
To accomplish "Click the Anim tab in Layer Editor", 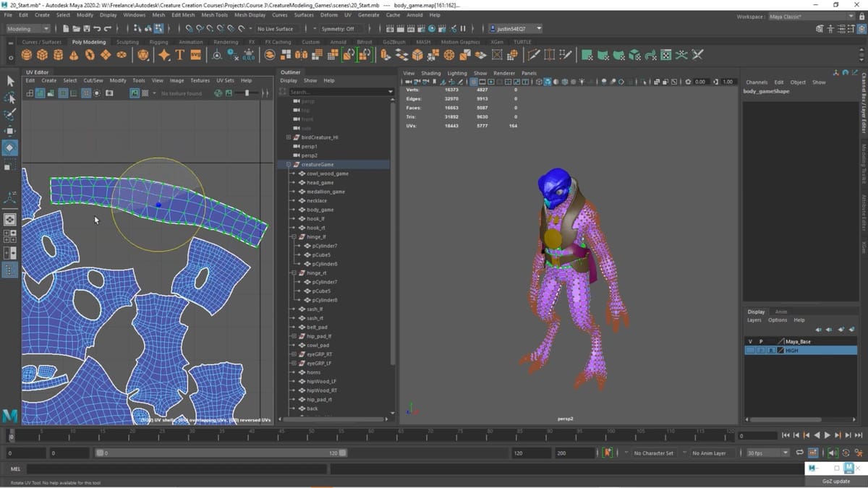I will point(781,312).
